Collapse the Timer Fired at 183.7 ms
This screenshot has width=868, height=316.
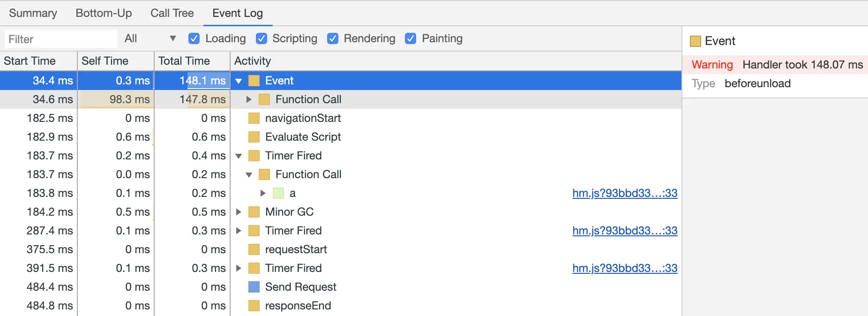pos(239,156)
